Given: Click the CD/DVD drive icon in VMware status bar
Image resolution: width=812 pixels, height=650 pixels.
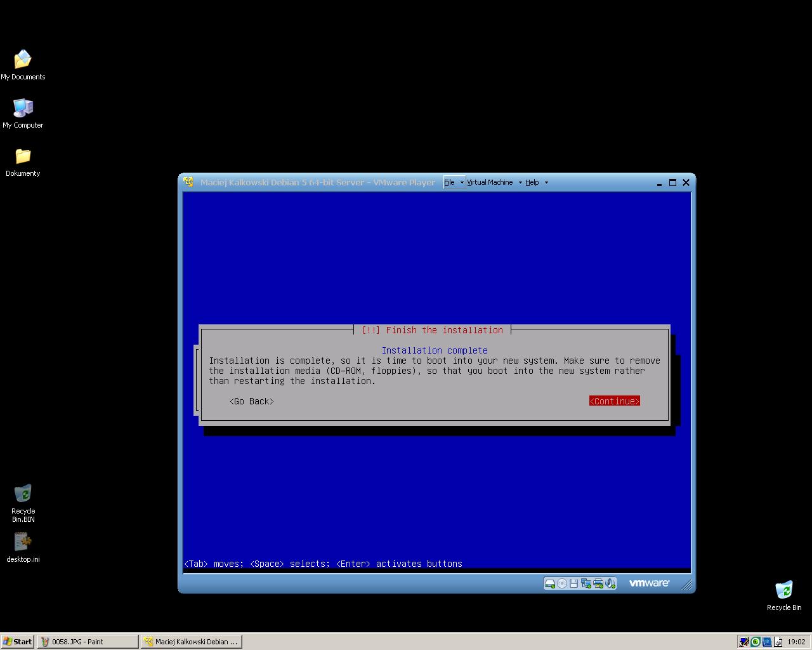Looking at the screenshot, I should click(x=562, y=583).
